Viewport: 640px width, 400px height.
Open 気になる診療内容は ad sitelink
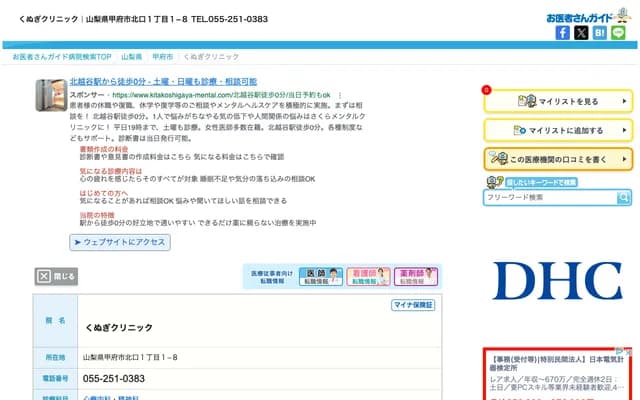[111, 171]
